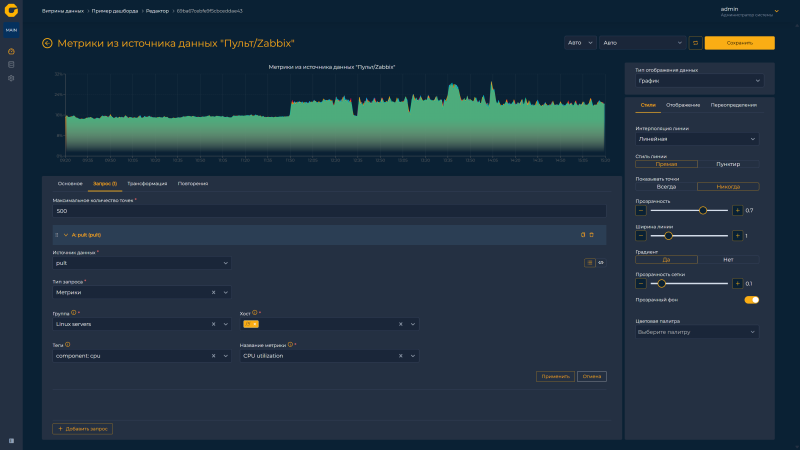The width and height of the screenshot is (800, 450).
Task: Open the Отображение tab
Action: (683, 105)
